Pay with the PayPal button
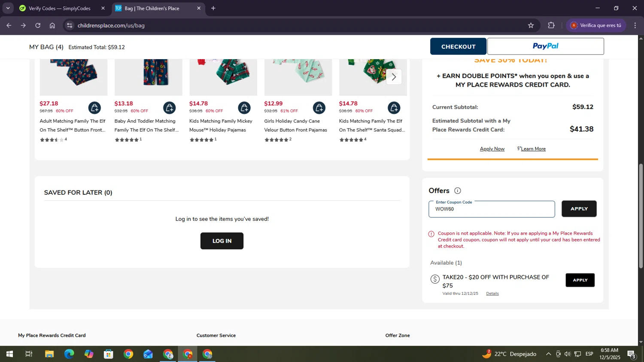Viewport: 644px width, 362px height. 545,46
